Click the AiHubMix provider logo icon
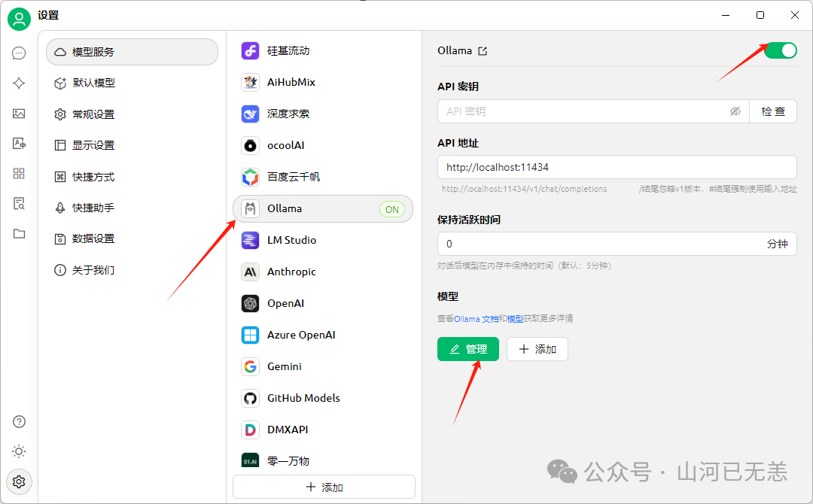Screen dimensions: 813x504 (x=250, y=82)
